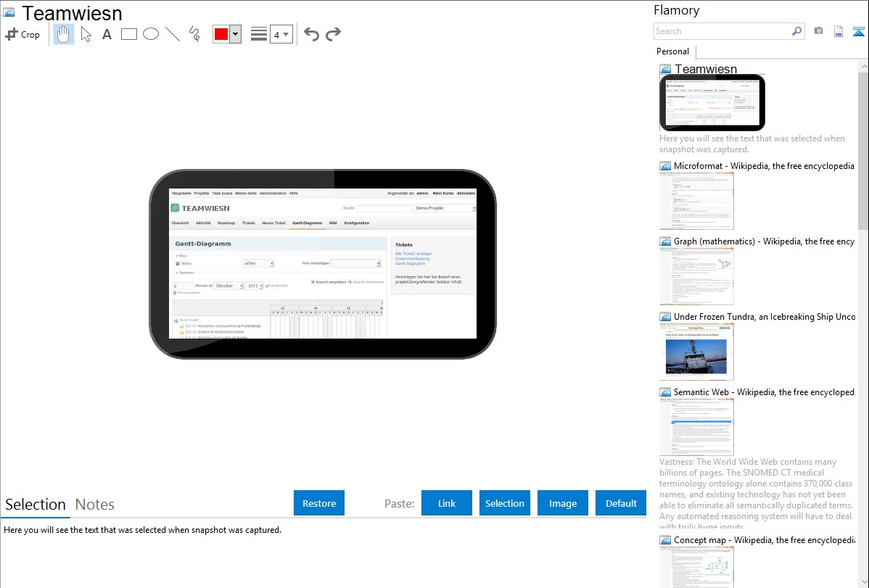Select the arrow pointer tool
This screenshot has width=869, height=588.
tap(86, 34)
